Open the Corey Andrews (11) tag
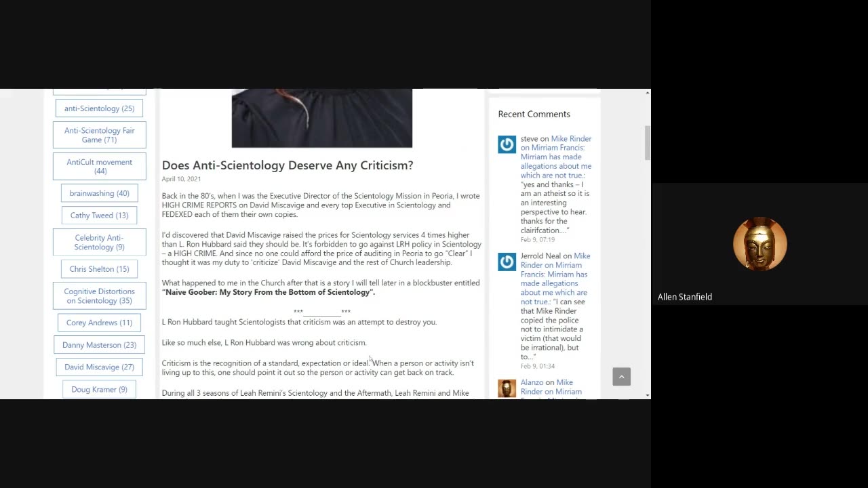Viewport: 868px width, 488px height. [99, 323]
